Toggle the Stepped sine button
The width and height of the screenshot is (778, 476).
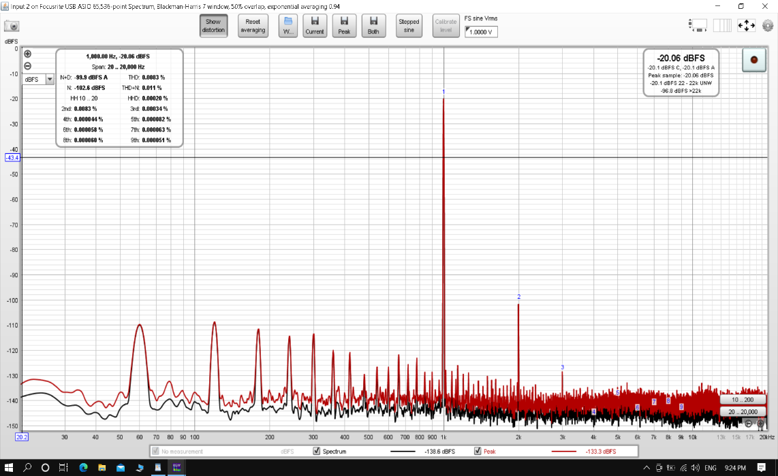(x=409, y=26)
